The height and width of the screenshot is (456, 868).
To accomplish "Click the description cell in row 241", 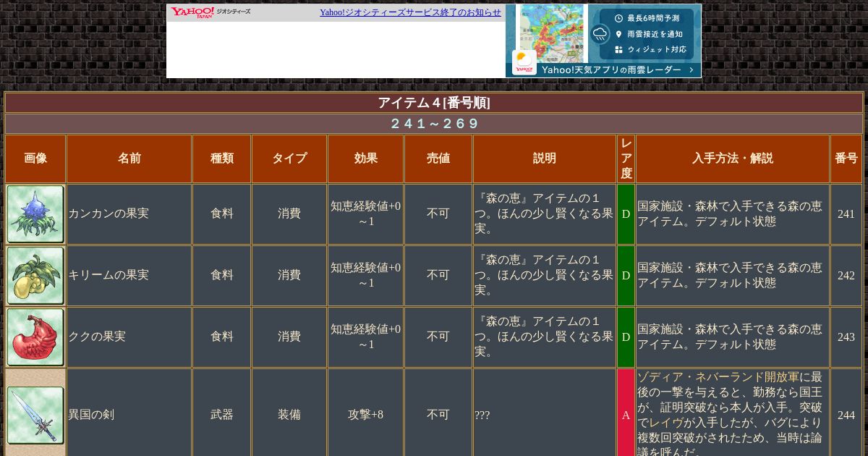I will click(x=545, y=214).
